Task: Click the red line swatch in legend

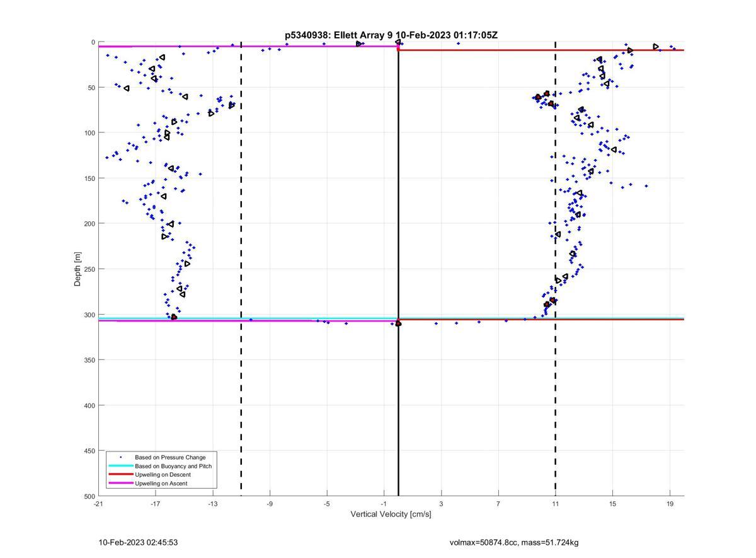Action: point(121,475)
